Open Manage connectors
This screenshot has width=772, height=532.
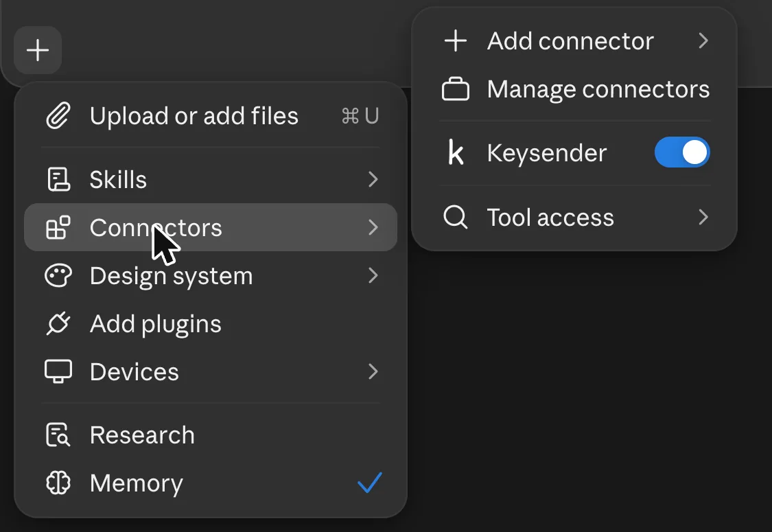point(574,89)
